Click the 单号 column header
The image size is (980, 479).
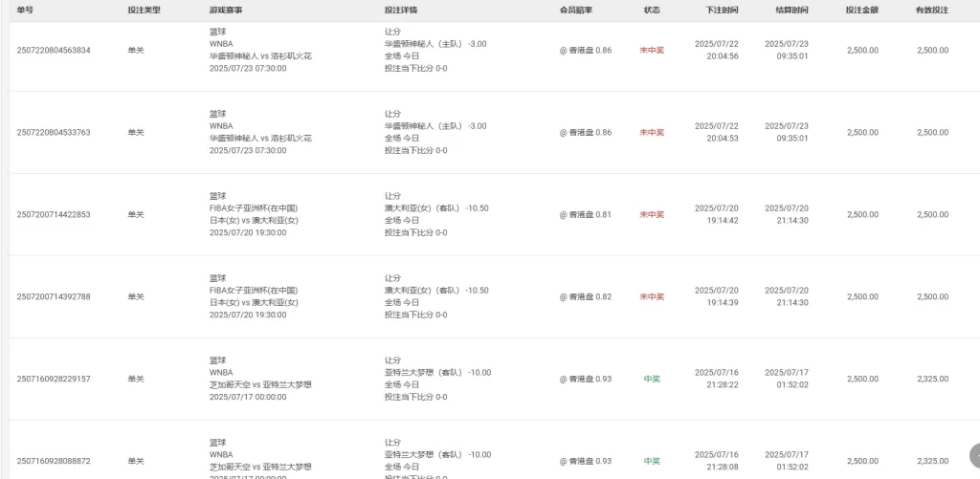(x=25, y=10)
